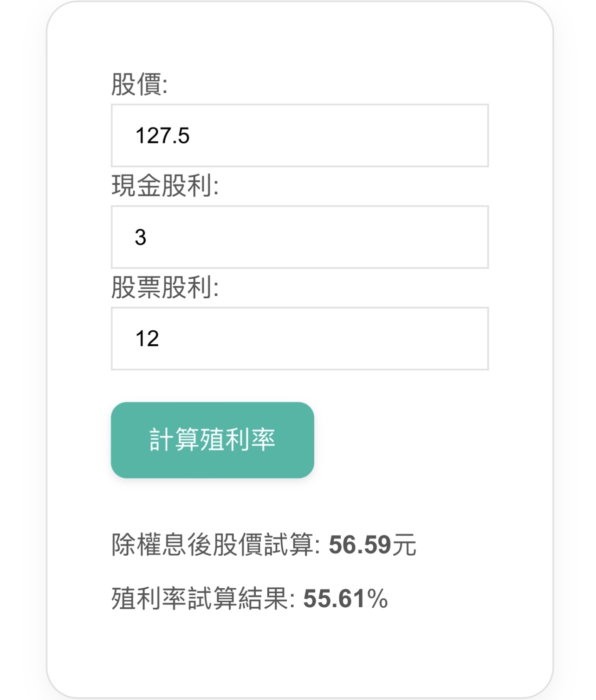The height and width of the screenshot is (700, 596).
Task: Click the number 12 in stock dividend field
Action: tap(147, 339)
